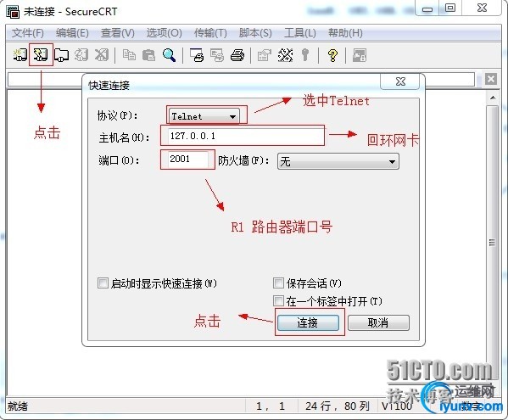
Task: Click the SecureFX toolbar icon
Action: coord(360,55)
